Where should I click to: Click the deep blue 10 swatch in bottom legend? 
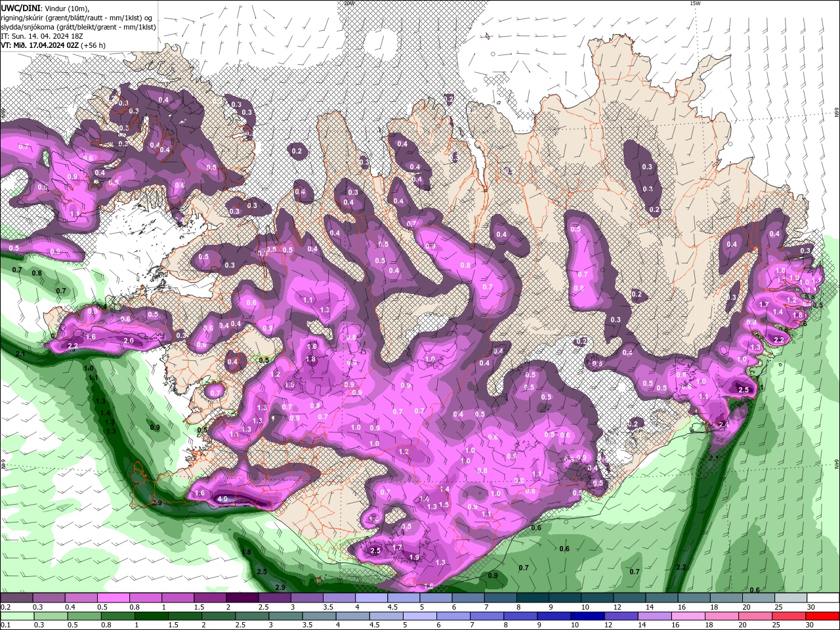[x=587, y=616]
